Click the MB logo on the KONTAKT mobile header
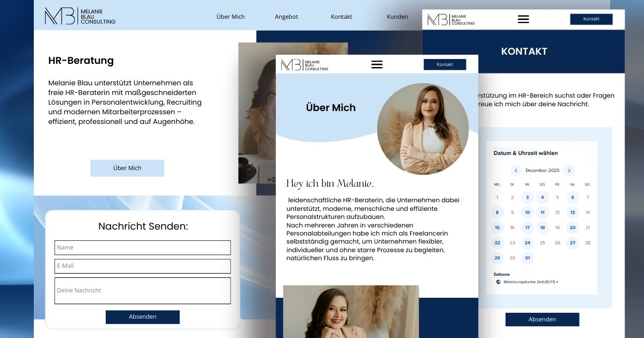 [450, 20]
